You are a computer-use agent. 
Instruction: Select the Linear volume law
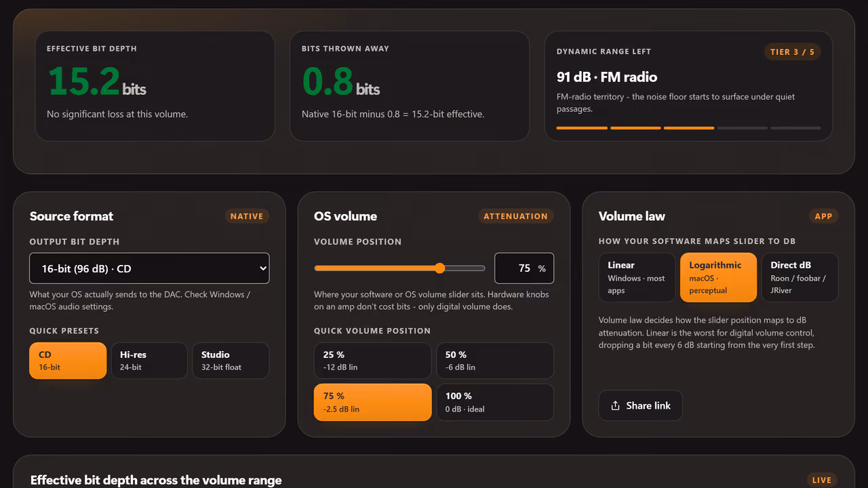coord(637,277)
